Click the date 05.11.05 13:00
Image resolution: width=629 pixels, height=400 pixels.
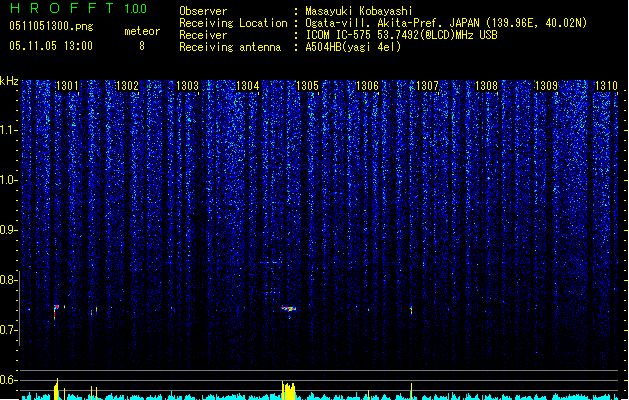pos(51,46)
